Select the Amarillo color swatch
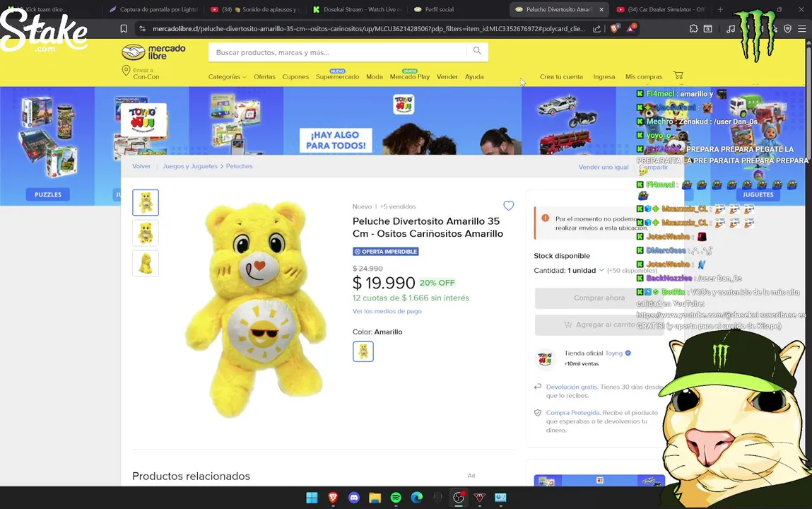812x509 pixels. (x=363, y=351)
